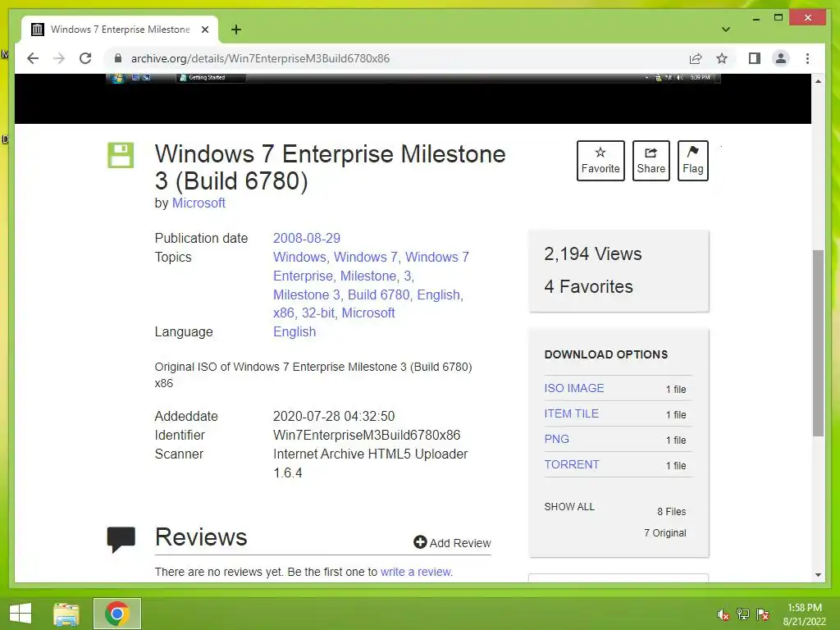
Task: Open the 32-bit topic link
Action: click(x=317, y=313)
